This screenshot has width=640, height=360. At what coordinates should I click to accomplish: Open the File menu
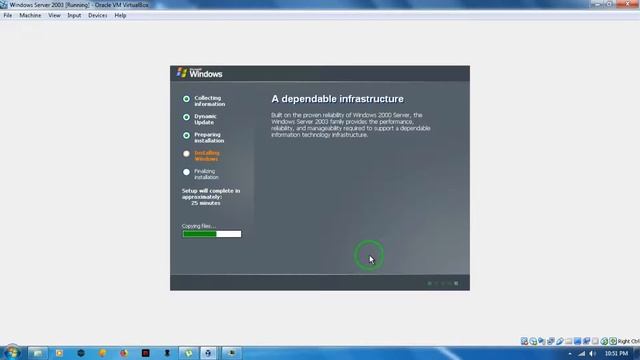[x=7, y=15]
